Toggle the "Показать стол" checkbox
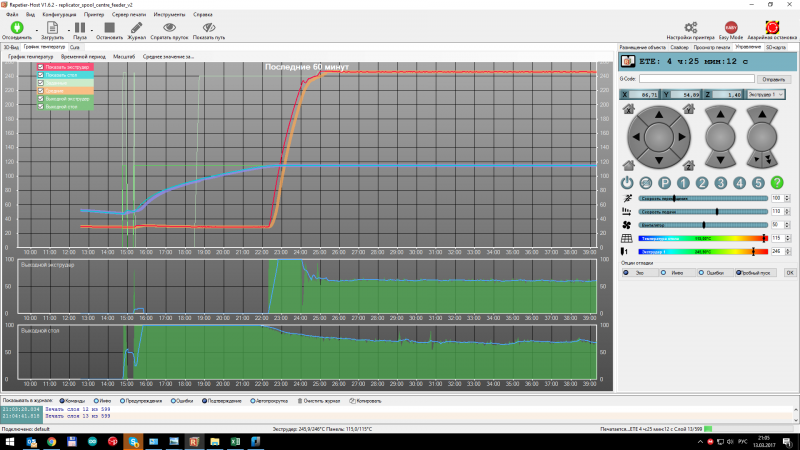Image resolution: width=800 pixels, height=450 pixels. [x=41, y=75]
